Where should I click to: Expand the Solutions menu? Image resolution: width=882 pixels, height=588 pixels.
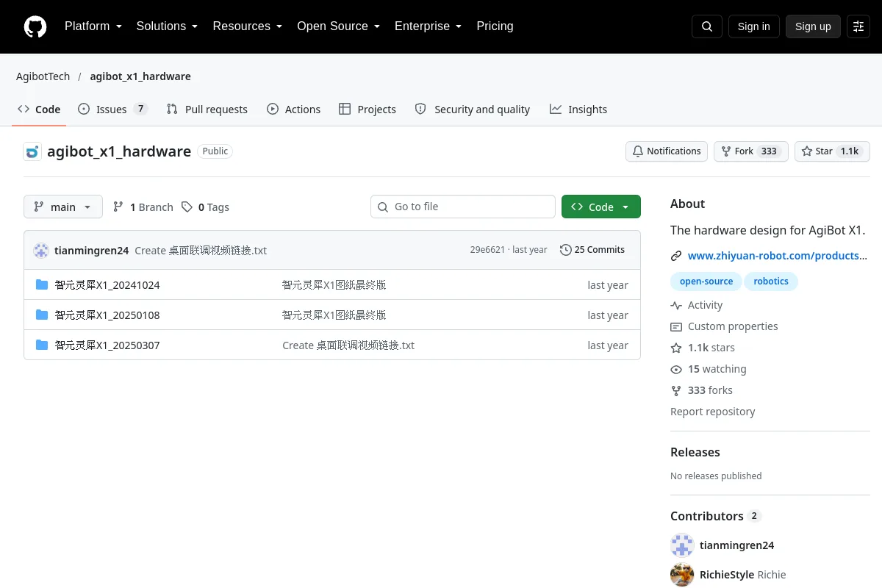tap(167, 26)
